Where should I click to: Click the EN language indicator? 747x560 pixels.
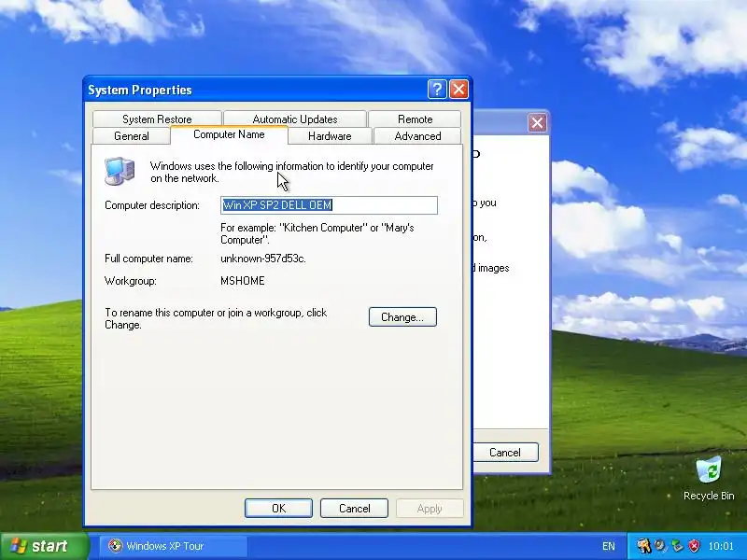609,546
